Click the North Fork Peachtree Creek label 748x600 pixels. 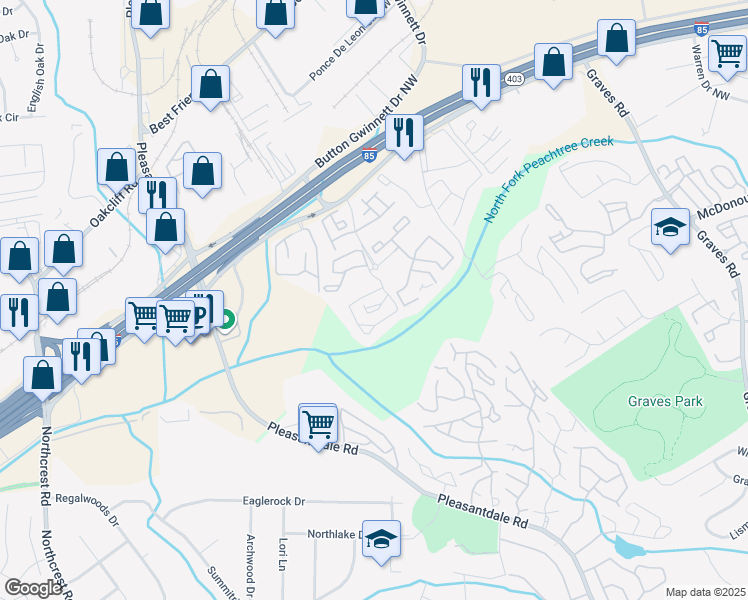(549, 178)
